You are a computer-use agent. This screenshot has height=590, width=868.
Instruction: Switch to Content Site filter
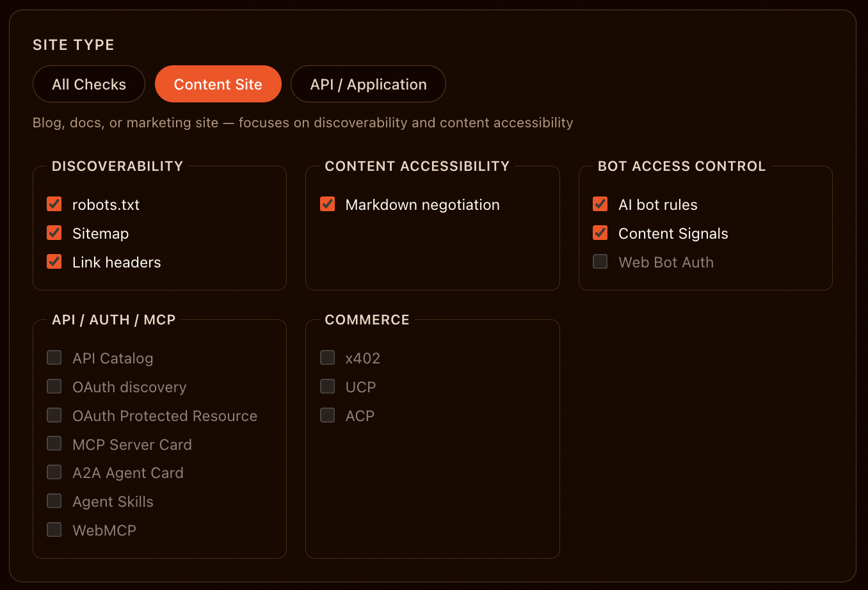[x=218, y=84]
